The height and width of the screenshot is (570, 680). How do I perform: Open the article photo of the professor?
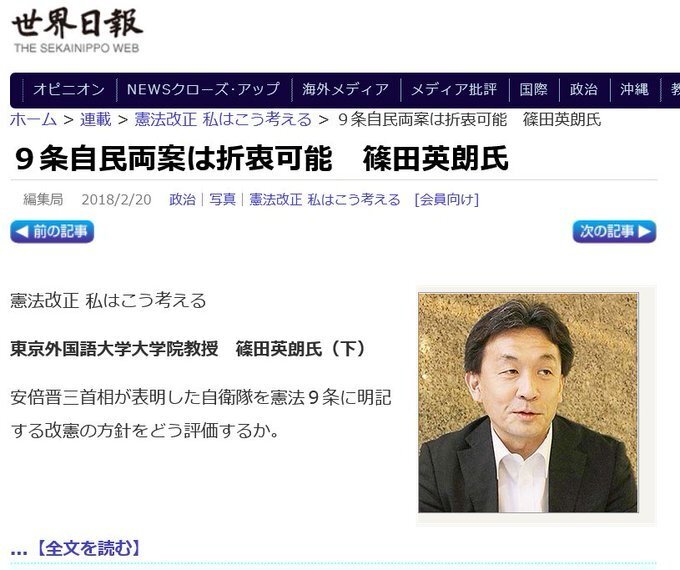pyautogui.click(x=528, y=403)
